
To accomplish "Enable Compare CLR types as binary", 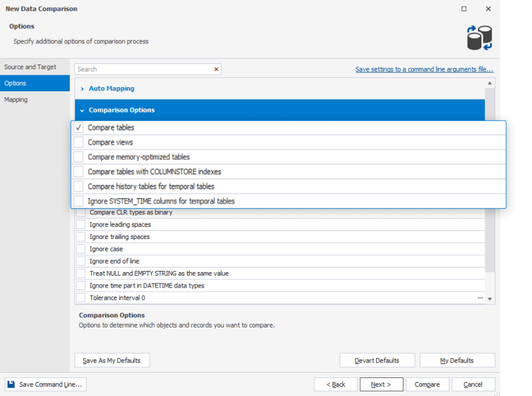I will [x=81, y=212].
